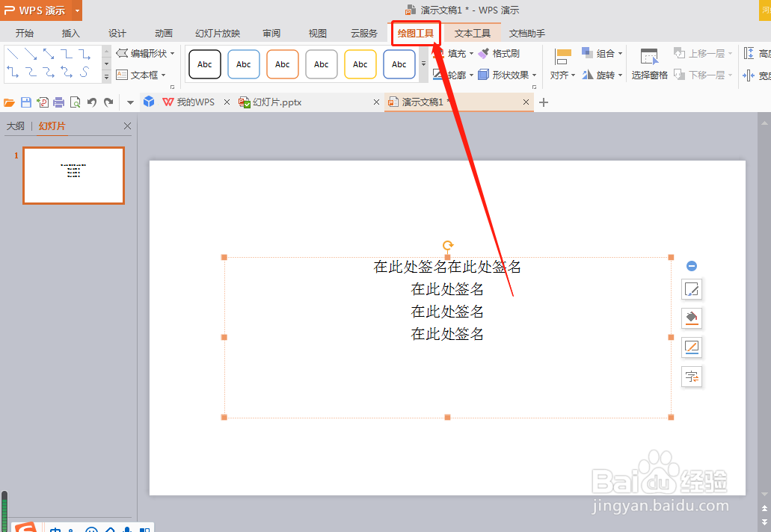
Task: Click 下移一层 send backward
Action: 703,75
